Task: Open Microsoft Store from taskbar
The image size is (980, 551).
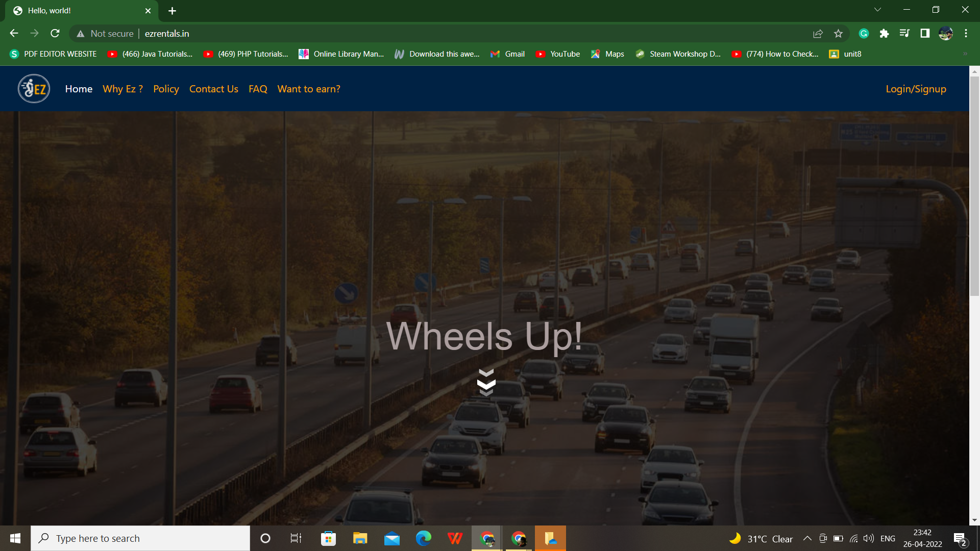Action: pyautogui.click(x=328, y=538)
